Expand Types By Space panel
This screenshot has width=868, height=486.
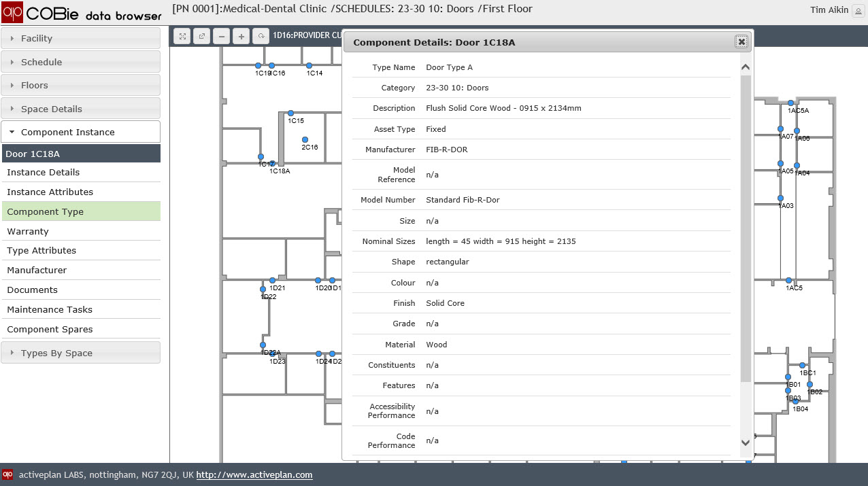[x=81, y=353]
